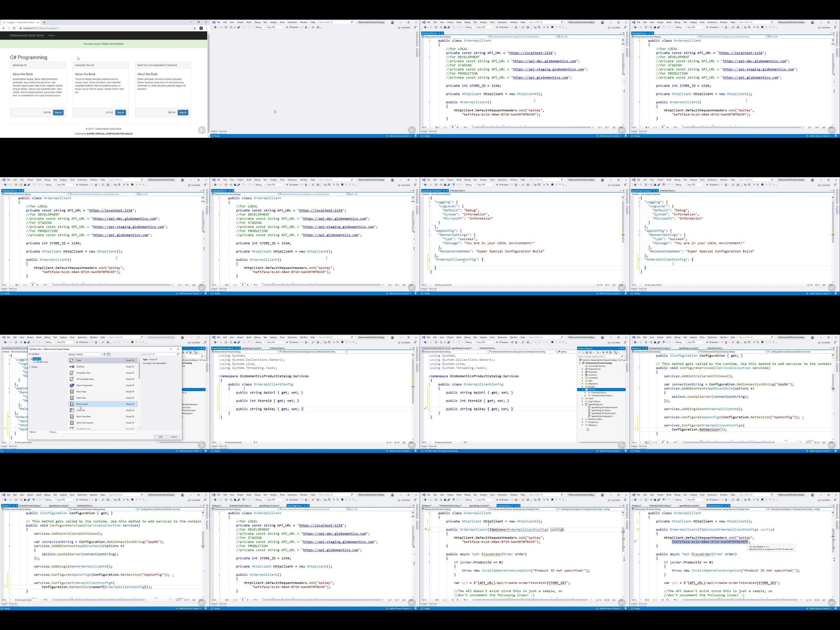Cancel the Add New Item dialog

click(174, 437)
